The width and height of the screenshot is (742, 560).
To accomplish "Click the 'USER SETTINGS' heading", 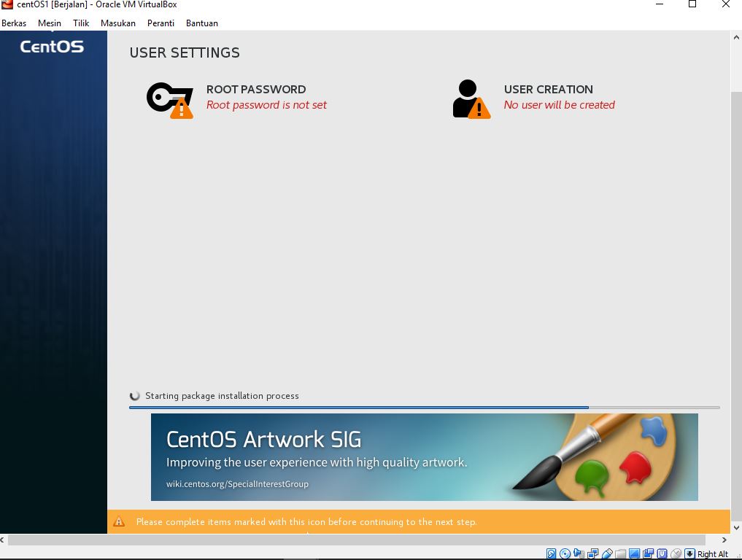I will click(x=185, y=52).
